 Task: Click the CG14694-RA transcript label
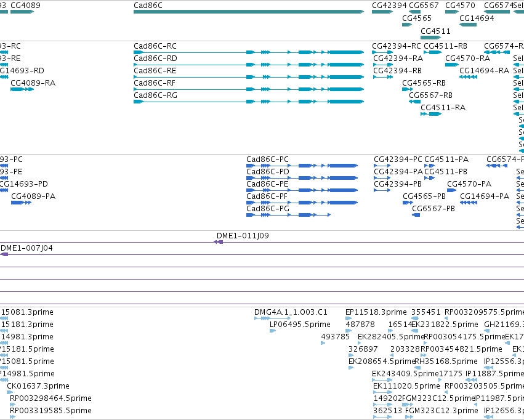484,71
